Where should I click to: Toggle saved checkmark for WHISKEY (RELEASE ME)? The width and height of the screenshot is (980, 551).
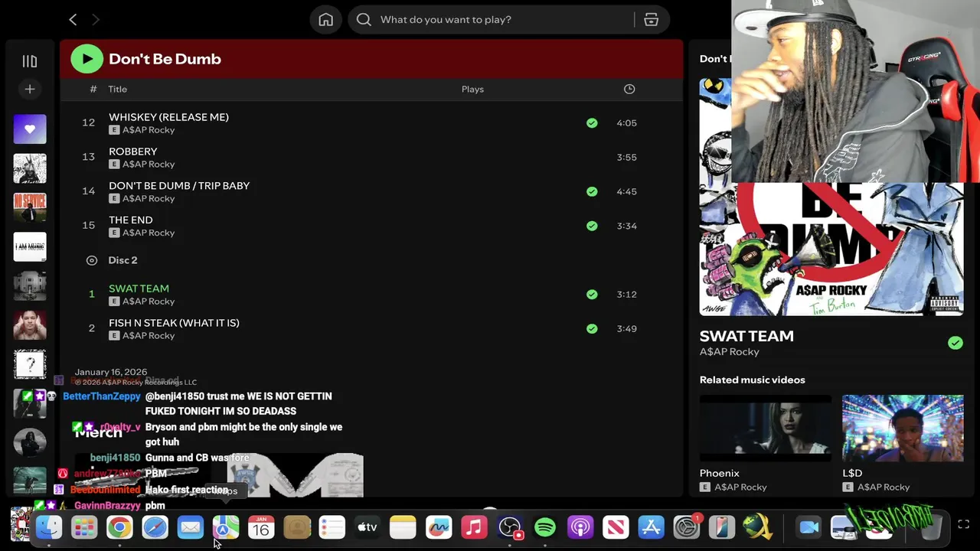tap(592, 123)
